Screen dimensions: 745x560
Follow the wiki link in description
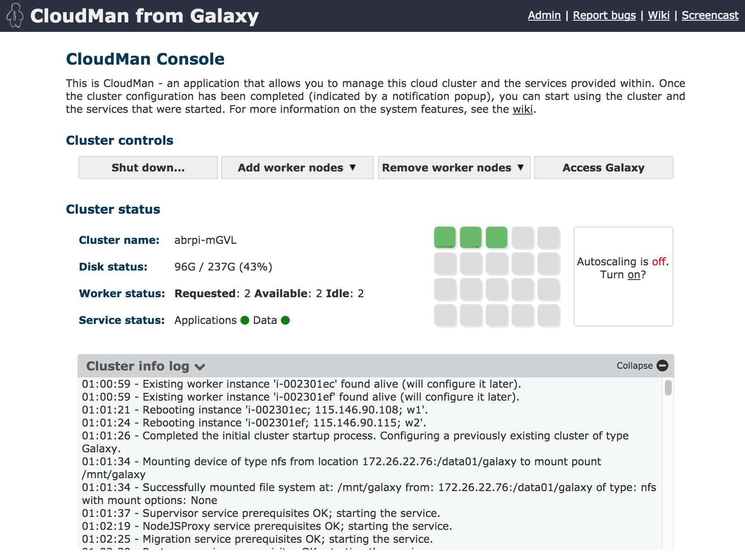pyautogui.click(x=522, y=109)
